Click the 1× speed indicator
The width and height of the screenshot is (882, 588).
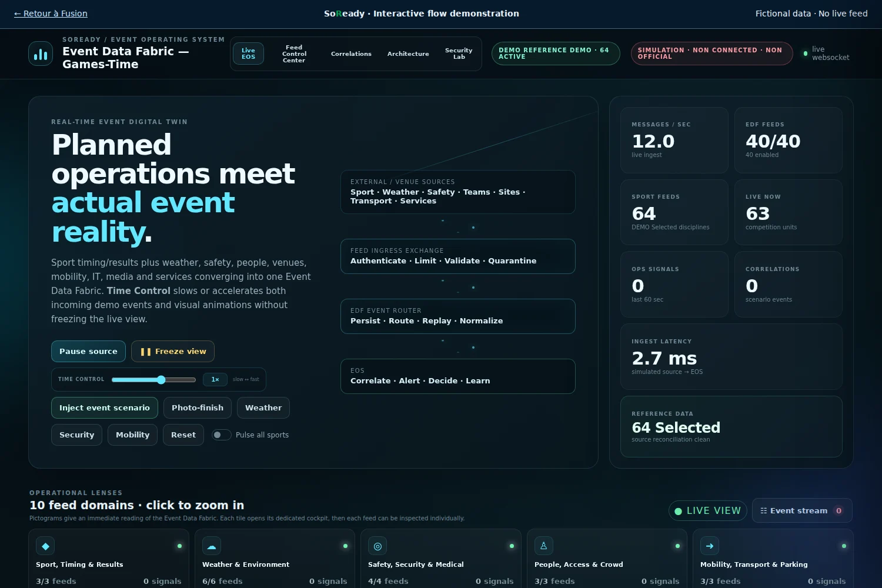pyautogui.click(x=215, y=380)
